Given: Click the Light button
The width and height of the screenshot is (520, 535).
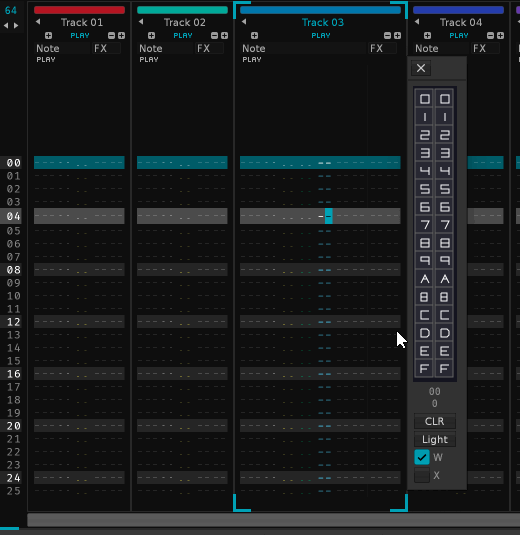Looking at the screenshot, I should [435, 439].
